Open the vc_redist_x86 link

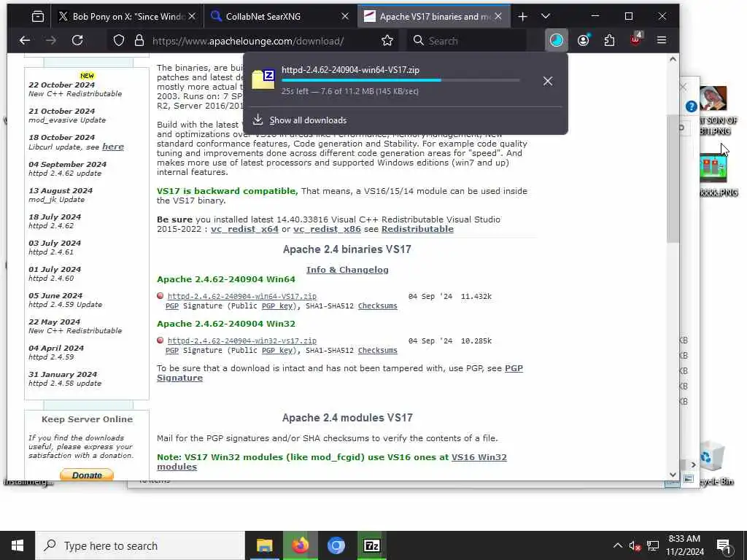327,229
